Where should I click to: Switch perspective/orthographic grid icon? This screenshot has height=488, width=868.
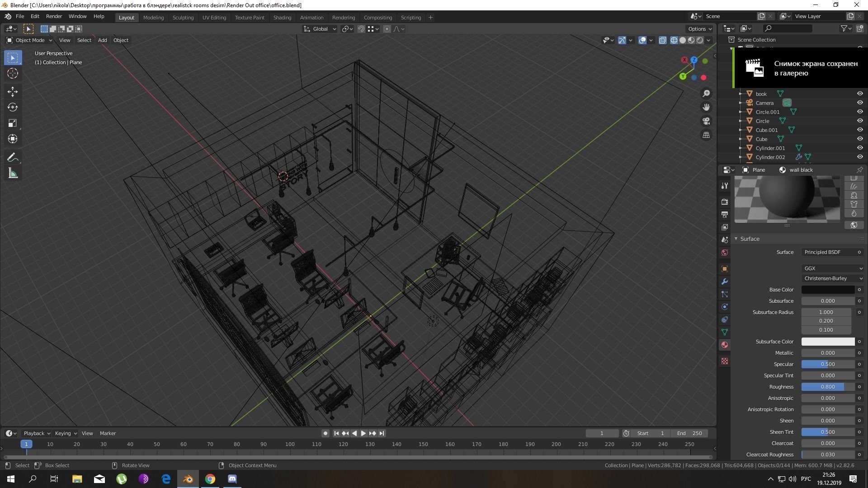[x=706, y=135]
